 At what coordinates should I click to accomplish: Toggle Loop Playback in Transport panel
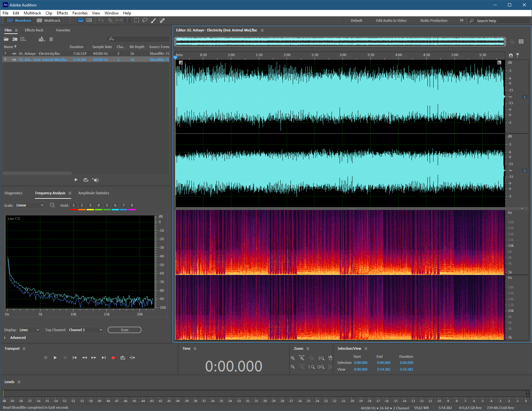pos(122,357)
